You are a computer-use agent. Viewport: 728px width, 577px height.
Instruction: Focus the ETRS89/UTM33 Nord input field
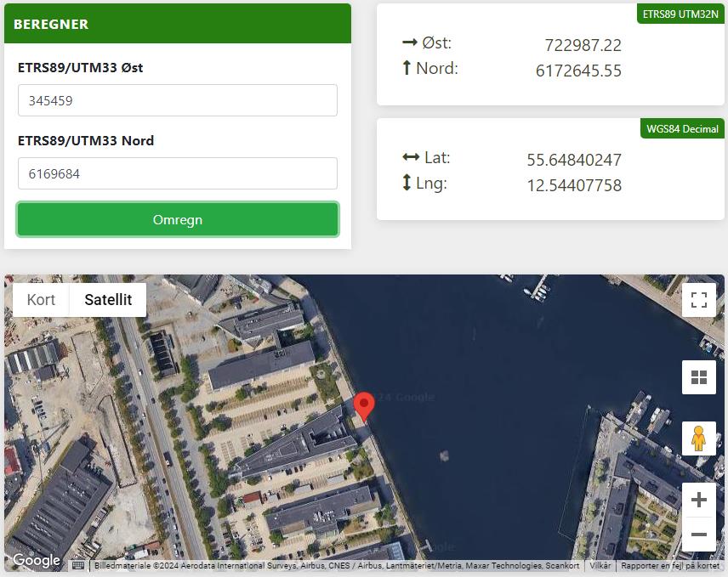click(x=178, y=173)
